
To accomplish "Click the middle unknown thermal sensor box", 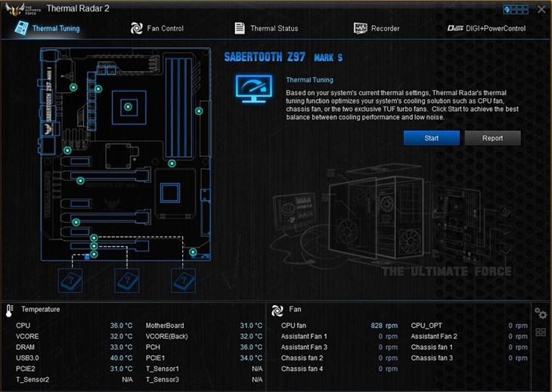I will coord(127,280).
